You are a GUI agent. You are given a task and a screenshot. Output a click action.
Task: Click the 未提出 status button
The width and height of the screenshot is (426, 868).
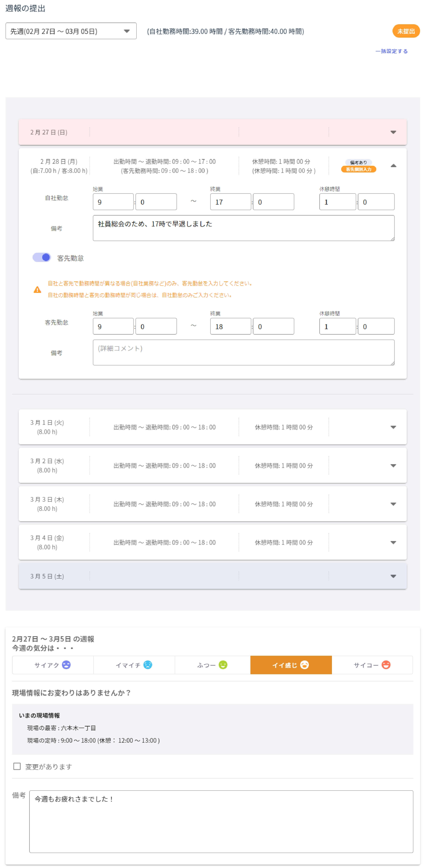click(406, 31)
